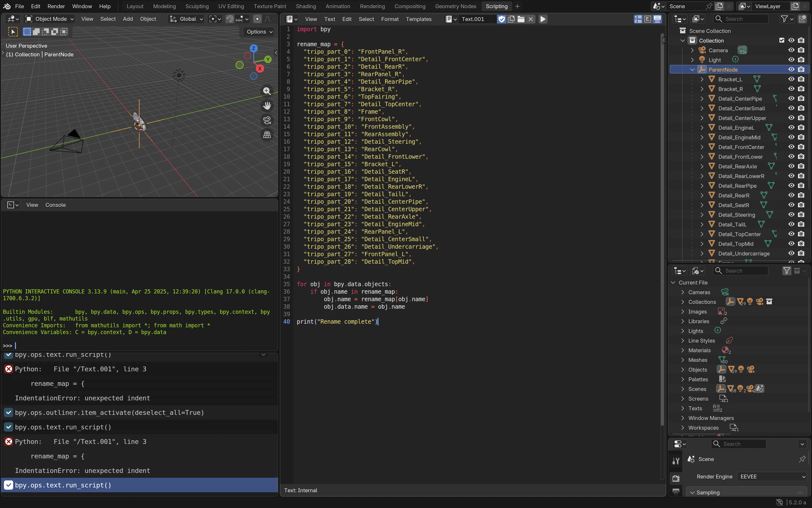Open the Console menu in Python console
Image resolution: width=812 pixels, height=508 pixels.
pyautogui.click(x=55, y=205)
